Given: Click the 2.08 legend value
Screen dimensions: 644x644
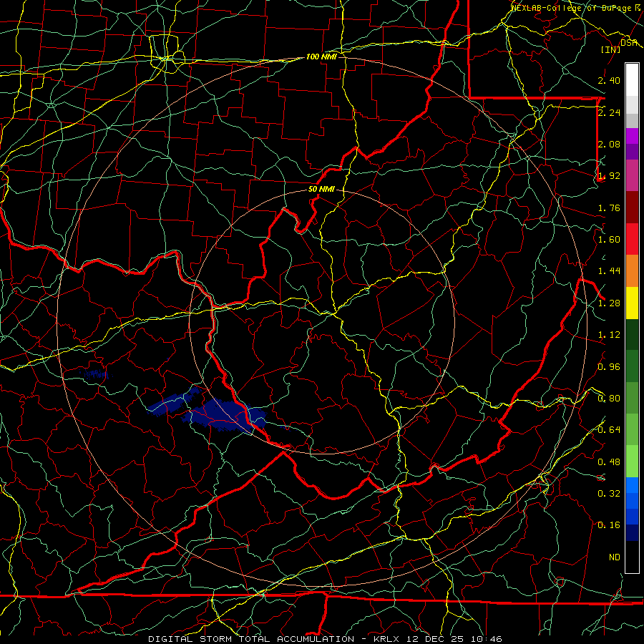Looking at the screenshot, I should pyautogui.click(x=609, y=144).
